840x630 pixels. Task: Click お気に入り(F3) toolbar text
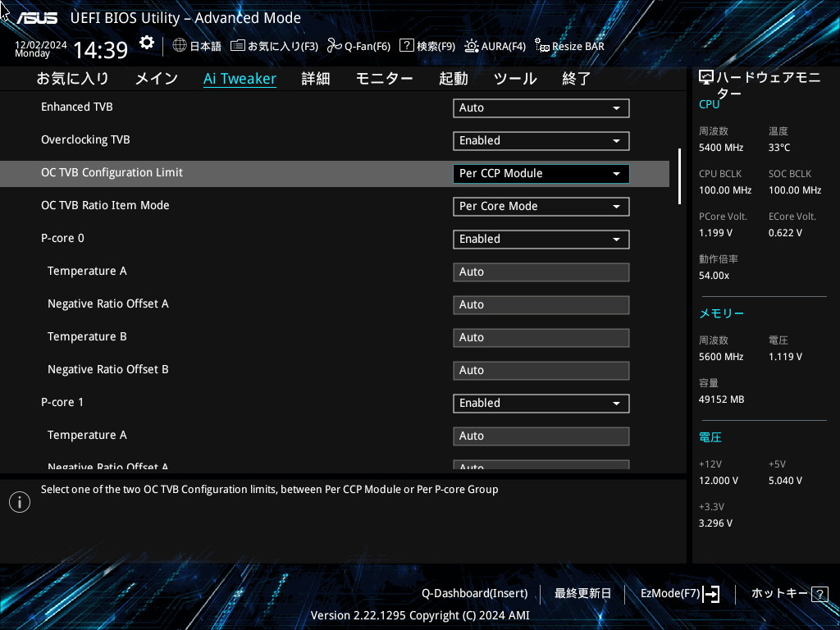(283, 47)
